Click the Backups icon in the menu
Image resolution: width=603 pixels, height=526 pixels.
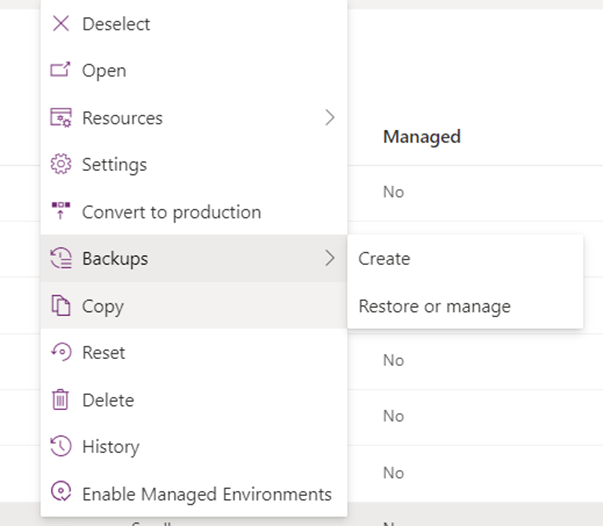click(61, 259)
